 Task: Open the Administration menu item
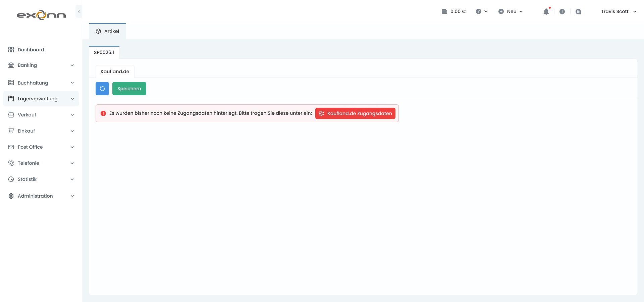[41, 196]
